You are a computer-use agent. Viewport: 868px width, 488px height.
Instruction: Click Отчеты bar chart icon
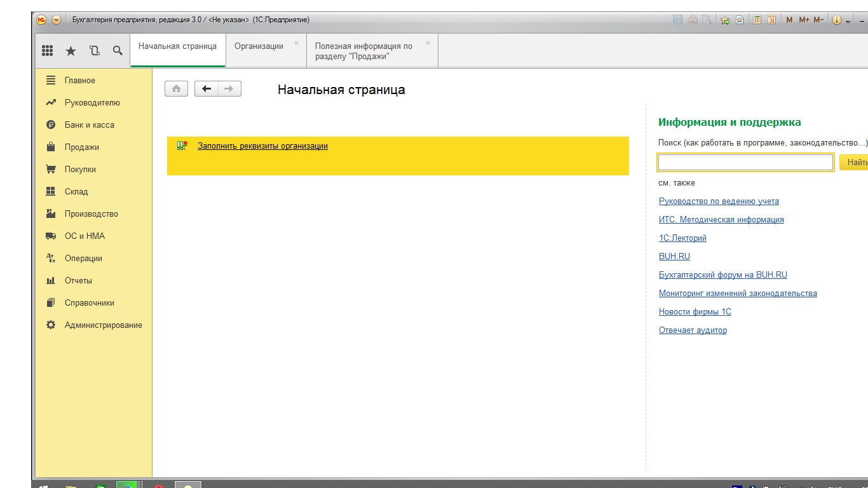(x=51, y=280)
